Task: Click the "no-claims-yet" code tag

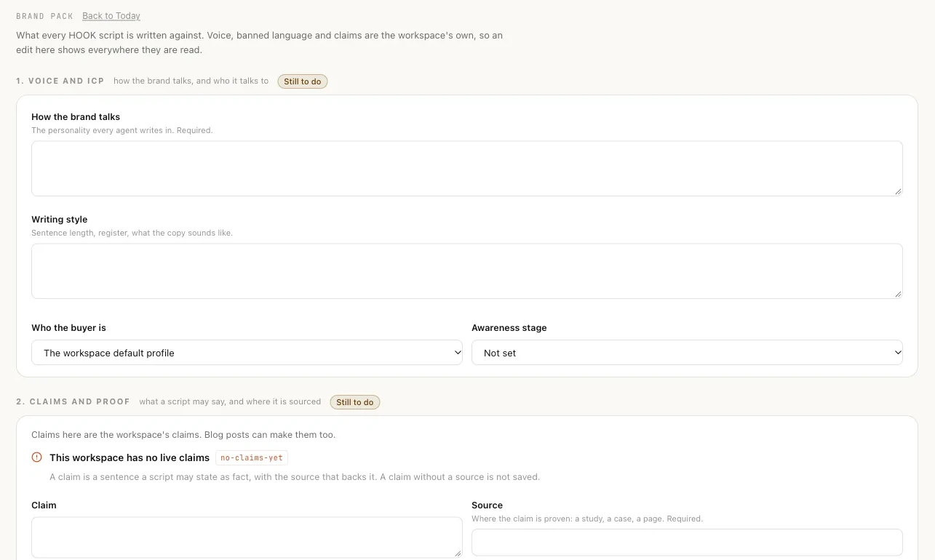Action: tap(252, 457)
